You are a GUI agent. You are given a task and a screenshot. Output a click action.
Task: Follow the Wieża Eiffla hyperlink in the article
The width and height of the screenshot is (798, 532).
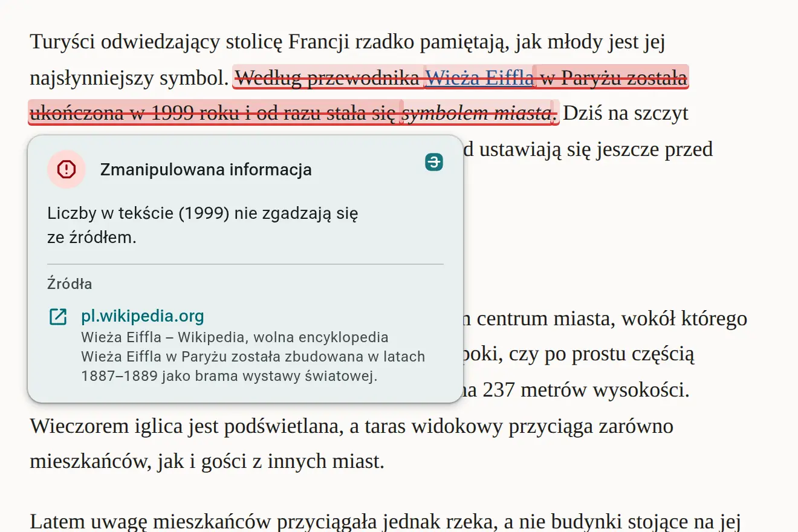tap(480, 78)
